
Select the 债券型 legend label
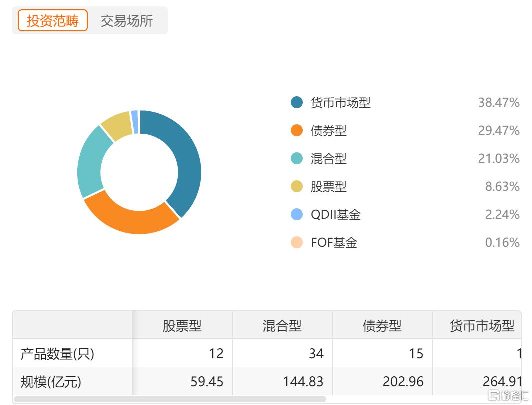coord(329,131)
